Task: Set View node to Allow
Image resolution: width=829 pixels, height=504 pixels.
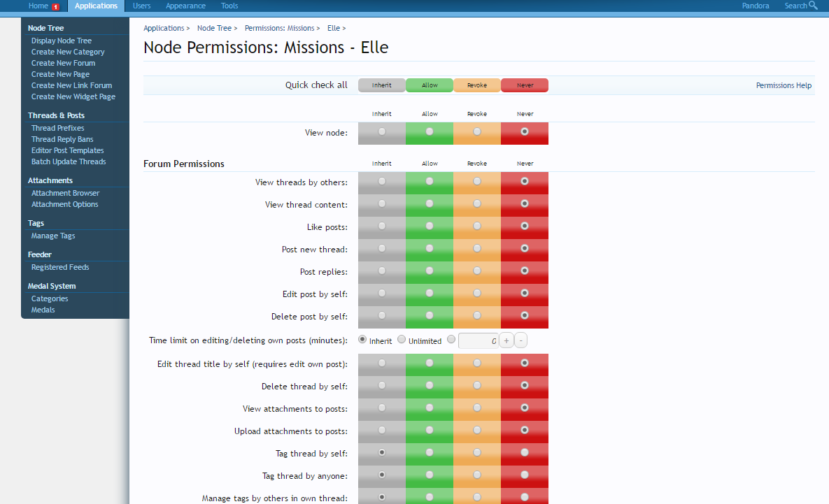Action: (429, 131)
